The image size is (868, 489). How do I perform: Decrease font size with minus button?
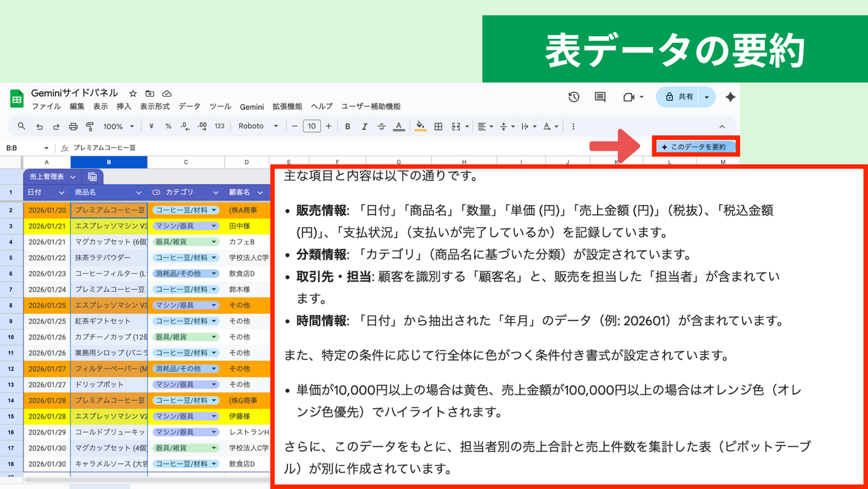[295, 126]
